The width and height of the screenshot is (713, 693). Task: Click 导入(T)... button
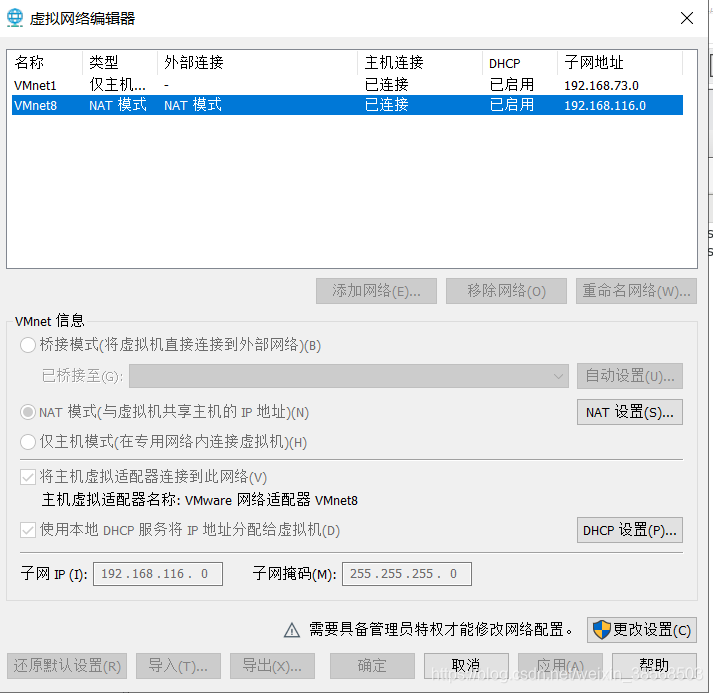(178, 666)
